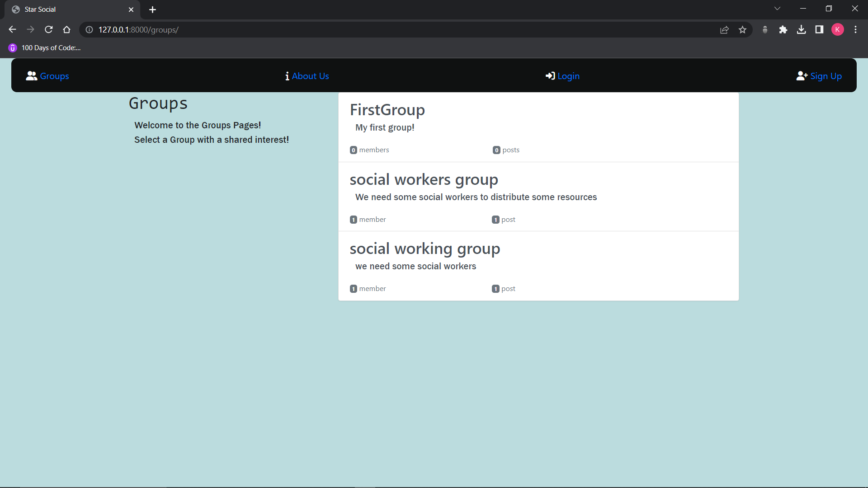This screenshot has height=488, width=868.
Task: Open the FirstGroup group link
Action: pyautogui.click(x=387, y=110)
